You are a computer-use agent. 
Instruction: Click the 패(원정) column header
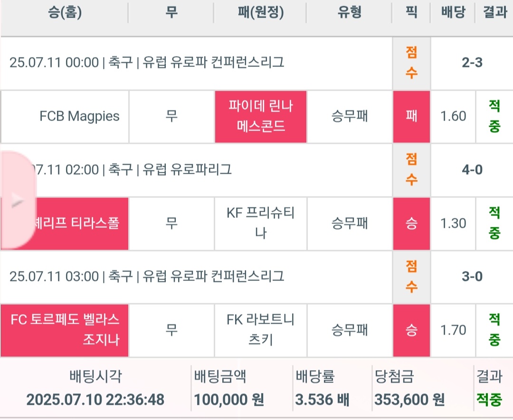click(x=260, y=13)
